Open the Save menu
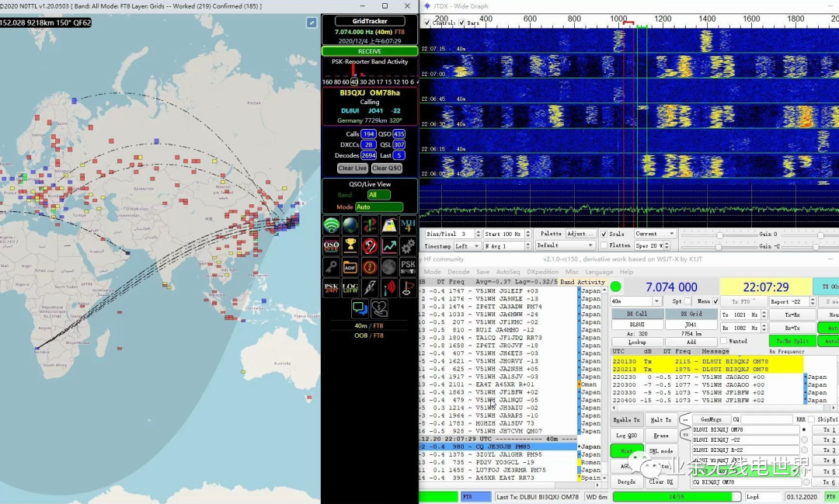Viewport: 839px width, 504px height. click(x=482, y=272)
